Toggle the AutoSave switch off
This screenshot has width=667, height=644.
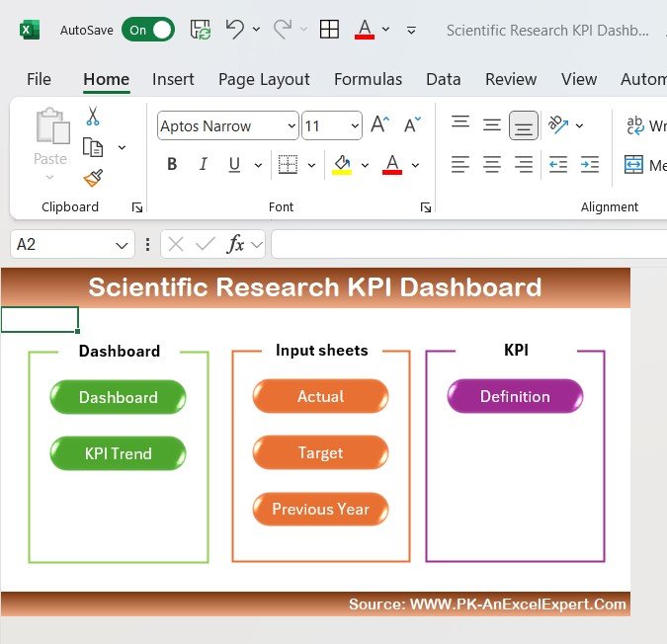(147, 30)
